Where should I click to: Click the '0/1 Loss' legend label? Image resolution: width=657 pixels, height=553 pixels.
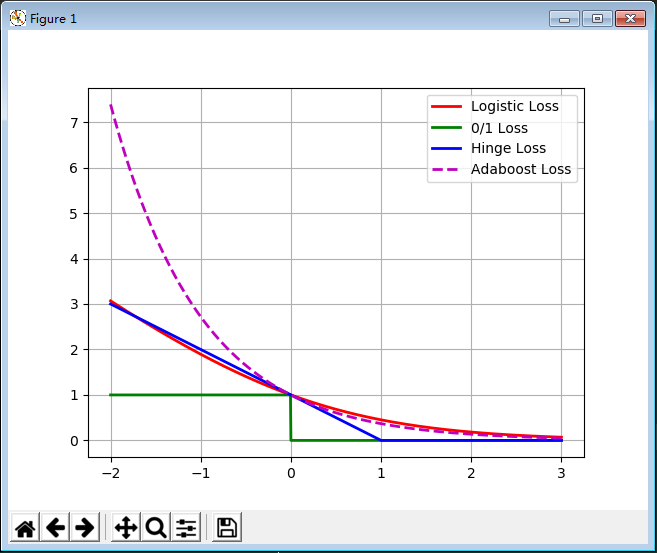(x=499, y=128)
